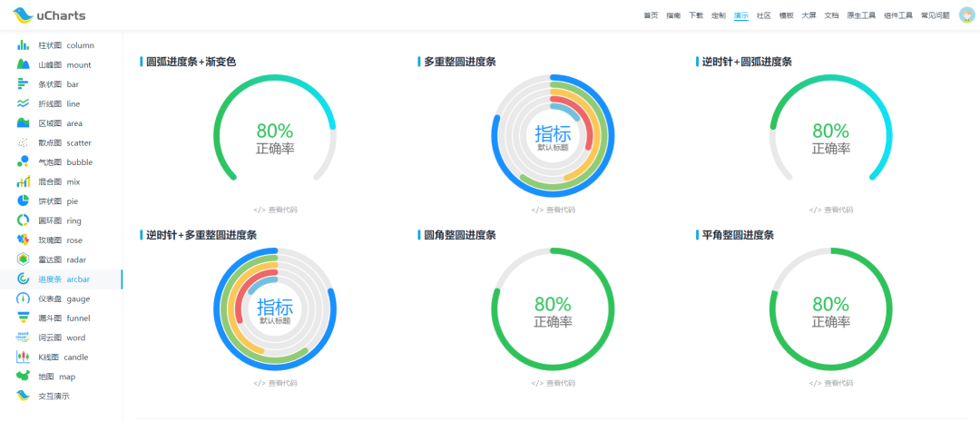
Task: Open the 常见问题 navigation link
Action: point(935,15)
